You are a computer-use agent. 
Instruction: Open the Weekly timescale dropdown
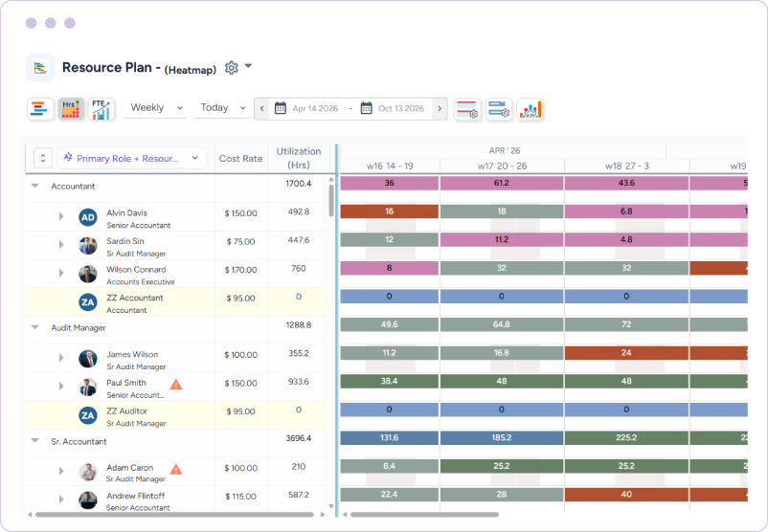pyautogui.click(x=155, y=108)
